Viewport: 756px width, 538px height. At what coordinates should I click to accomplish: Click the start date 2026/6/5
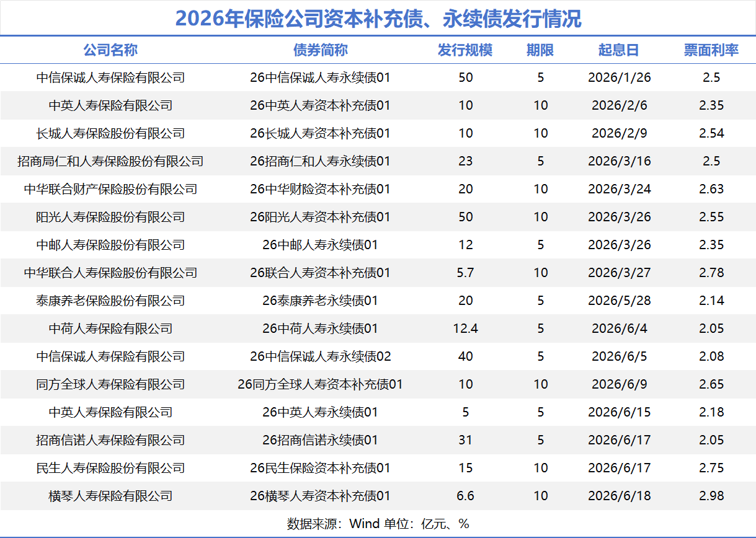619,356
